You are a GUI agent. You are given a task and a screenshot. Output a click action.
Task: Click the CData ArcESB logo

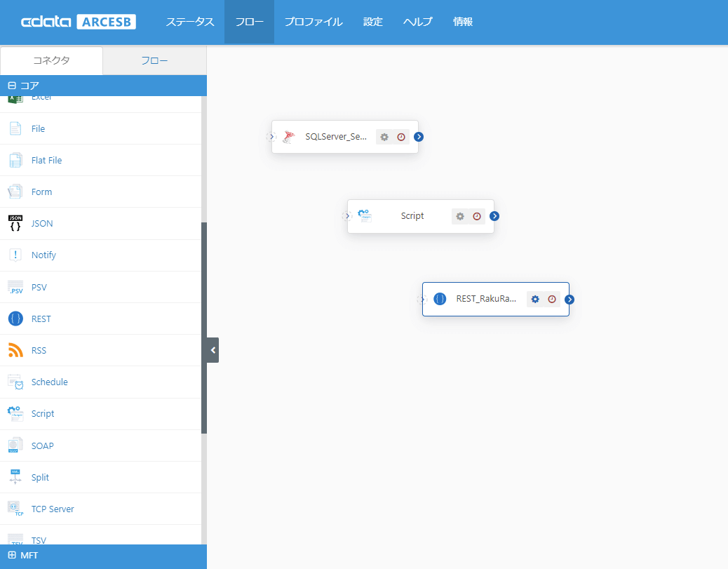tap(79, 22)
